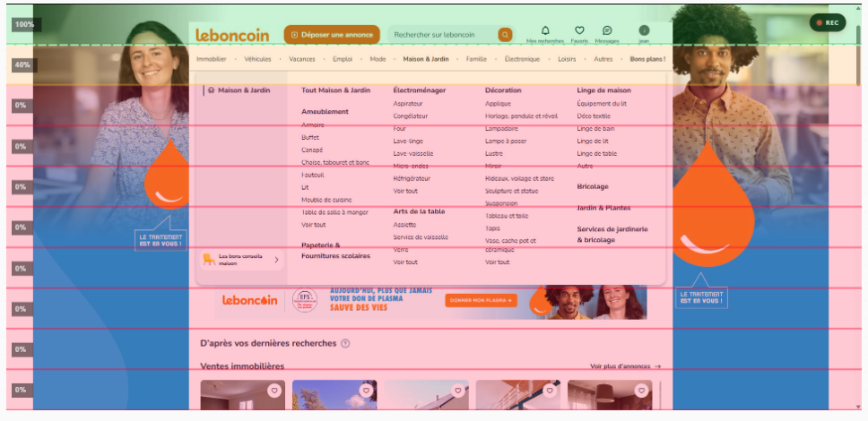
Task: Click Donner mon plasma banner button
Action: [x=482, y=301]
